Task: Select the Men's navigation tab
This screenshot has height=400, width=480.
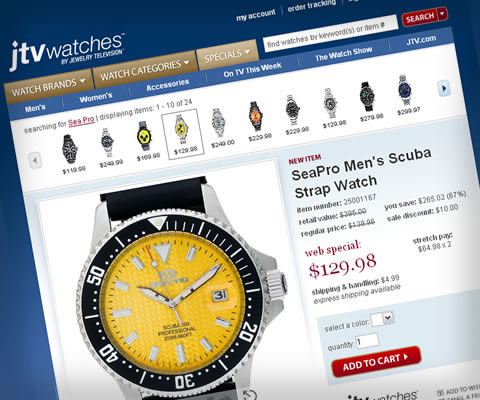Action: [x=35, y=108]
